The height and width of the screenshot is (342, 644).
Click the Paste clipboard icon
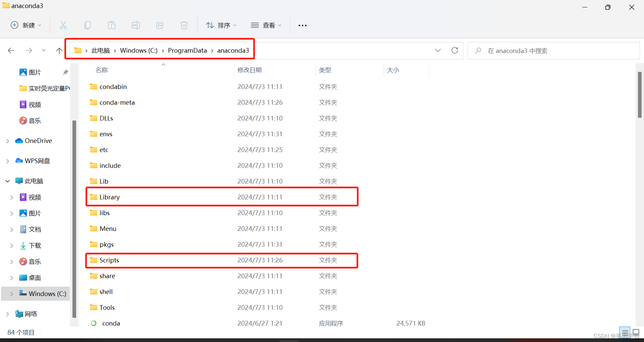coord(112,25)
